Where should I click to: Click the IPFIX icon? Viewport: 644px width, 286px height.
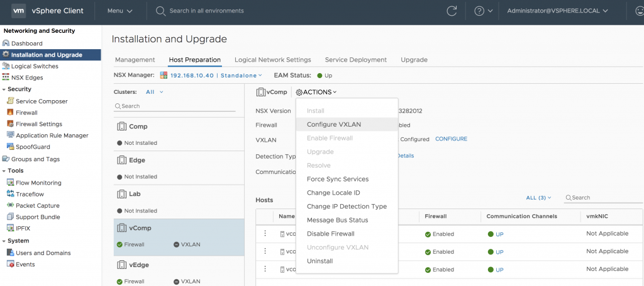(10, 228)
